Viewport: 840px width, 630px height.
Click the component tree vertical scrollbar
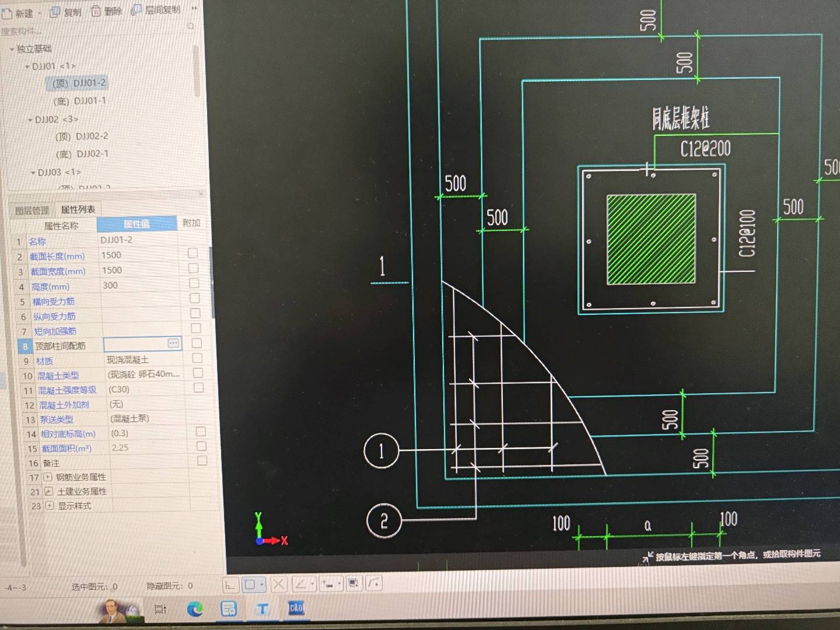click(197, 71)
